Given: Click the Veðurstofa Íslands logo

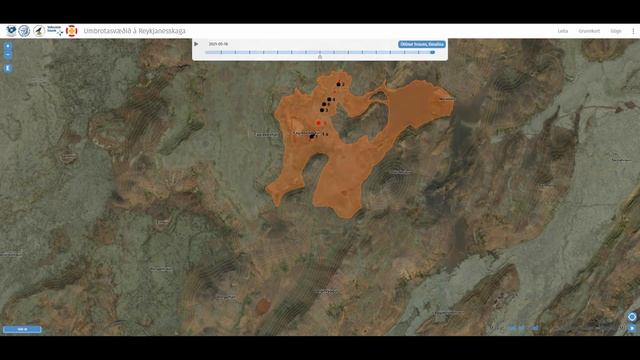Looking at the screenshot, I should tap(55, 31).
